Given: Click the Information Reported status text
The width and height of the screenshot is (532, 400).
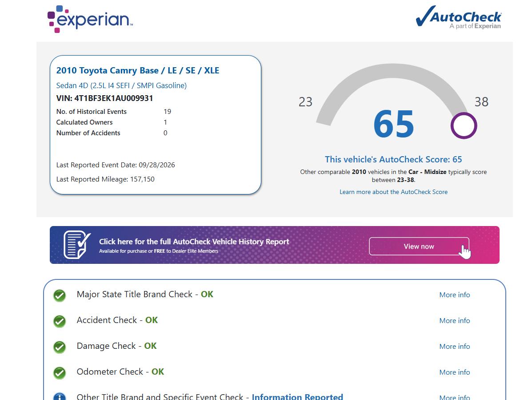Looking at the screenshot, I should click(x=297, y=396).
